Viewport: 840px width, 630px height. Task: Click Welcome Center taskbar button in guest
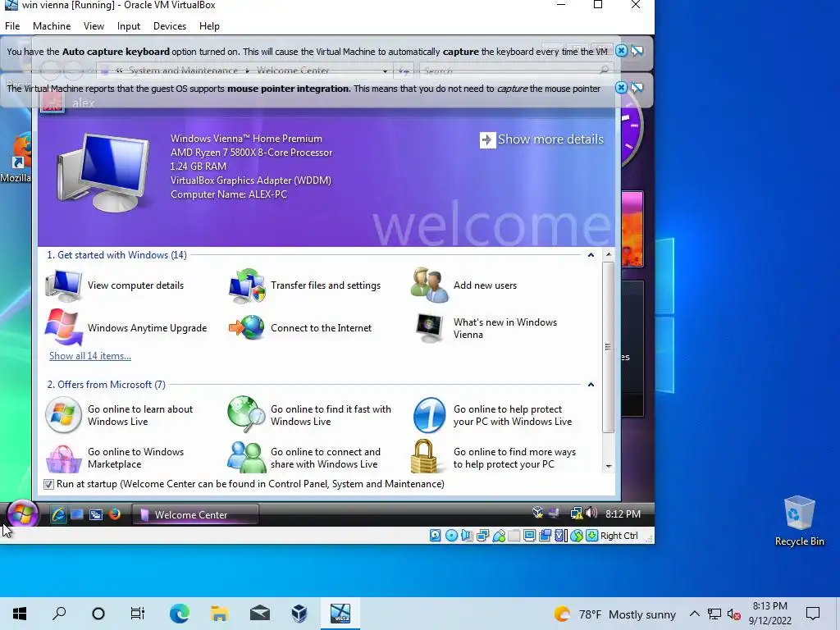coord(195,515)
